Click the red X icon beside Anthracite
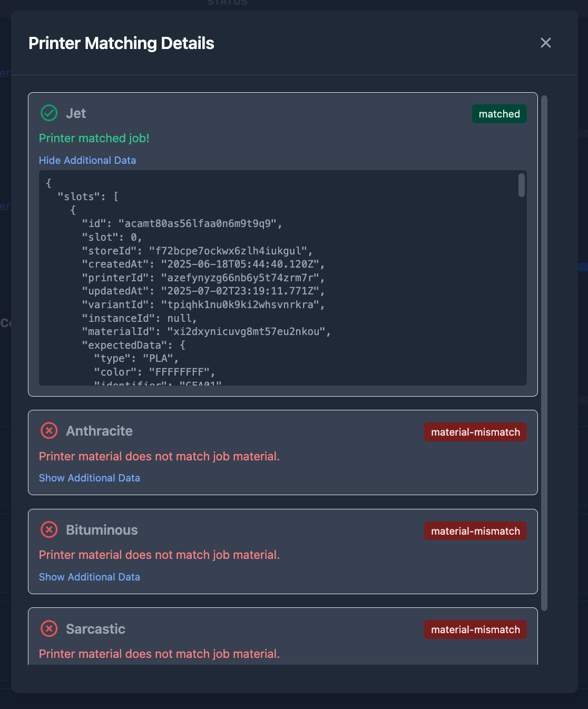 click(x=49, y=431)
